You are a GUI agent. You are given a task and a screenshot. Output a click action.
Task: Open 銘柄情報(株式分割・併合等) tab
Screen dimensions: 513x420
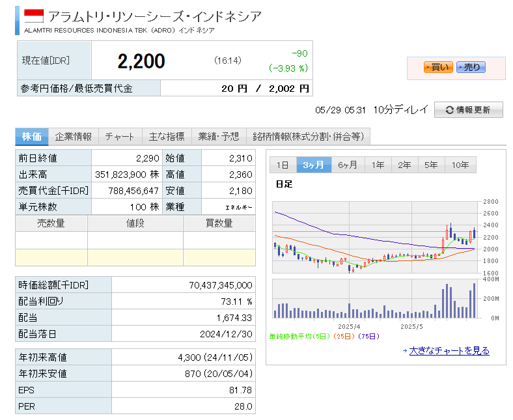(308, 137)
